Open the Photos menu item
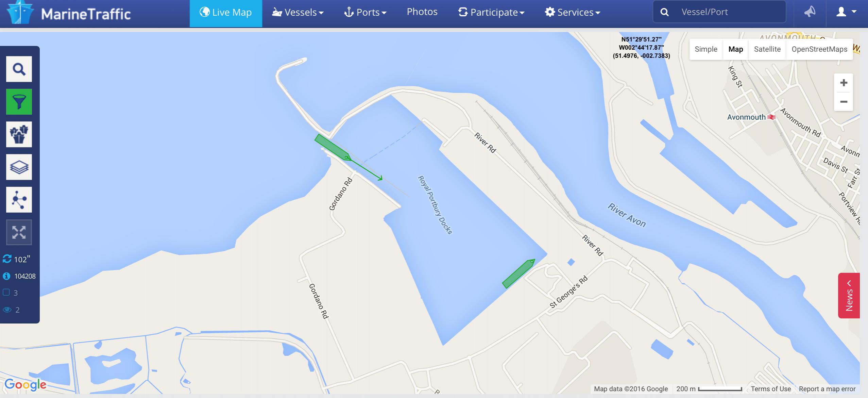The width and height of the screenshot is (868, 398). pyautogui.click(x=422, y=12)
